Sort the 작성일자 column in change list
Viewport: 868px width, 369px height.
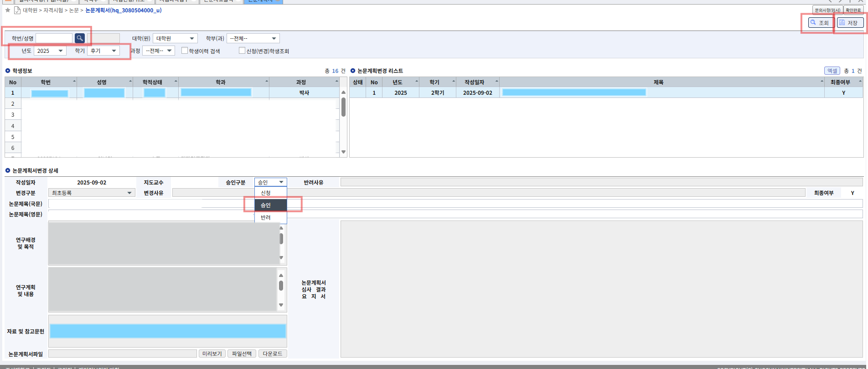click(496, 82)
